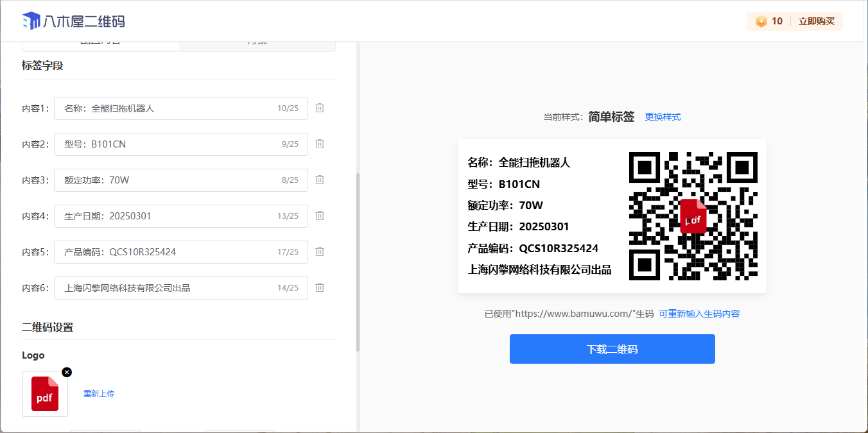Edit the 产品编码：QCS10R325424 input
This screenshot has height=433, width=868.
(x=167, y=252)
